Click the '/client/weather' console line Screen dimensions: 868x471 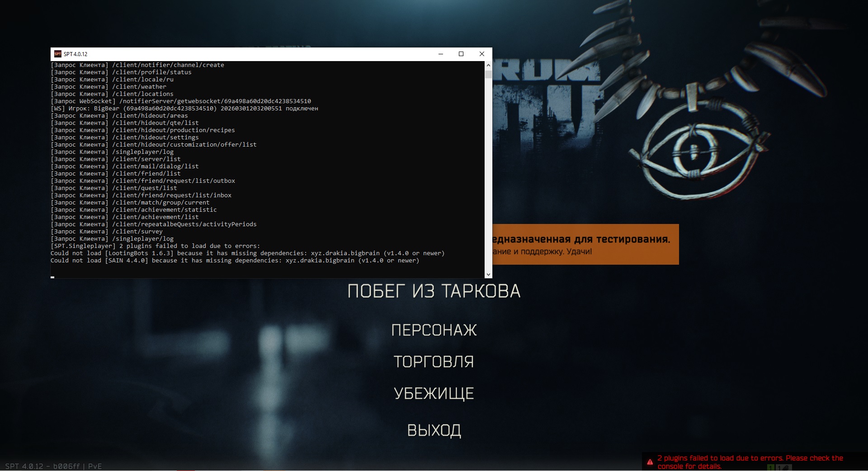(x=108, y=87)
